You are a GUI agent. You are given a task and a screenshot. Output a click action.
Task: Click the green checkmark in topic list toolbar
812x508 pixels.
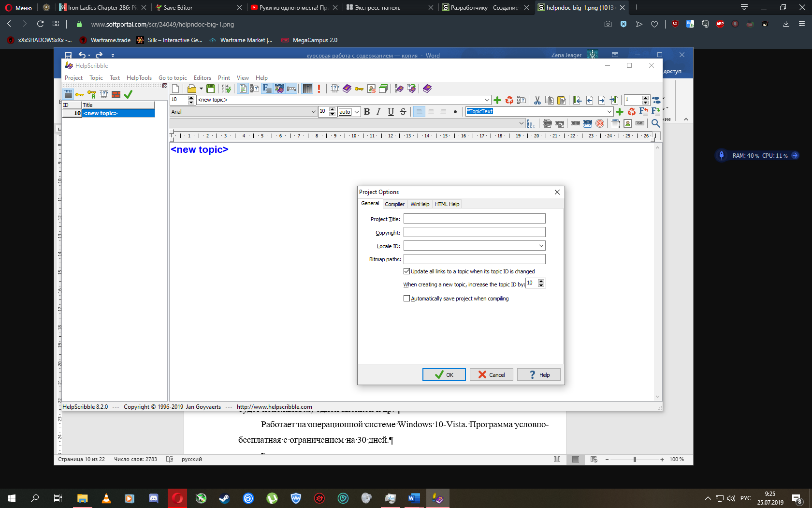coord(128,95)
